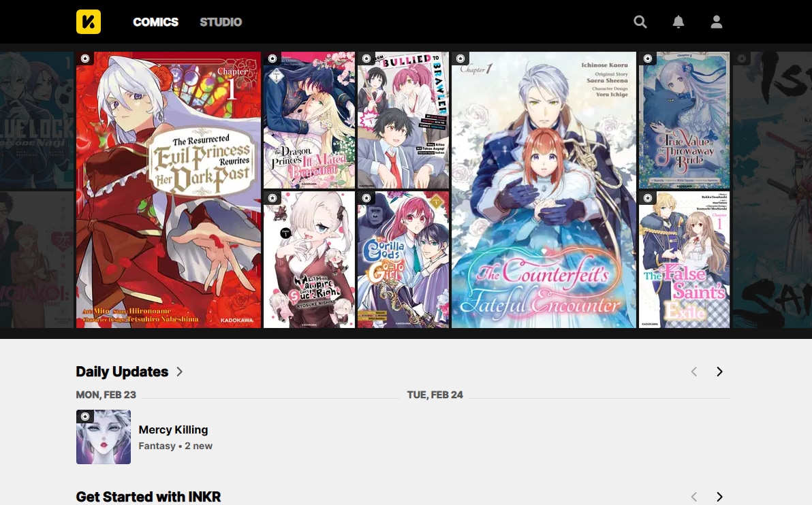Screen dimensions: 812x505
Task: Click the Fantasy genre label under Mercy Killing
Action: coord(157,446)
